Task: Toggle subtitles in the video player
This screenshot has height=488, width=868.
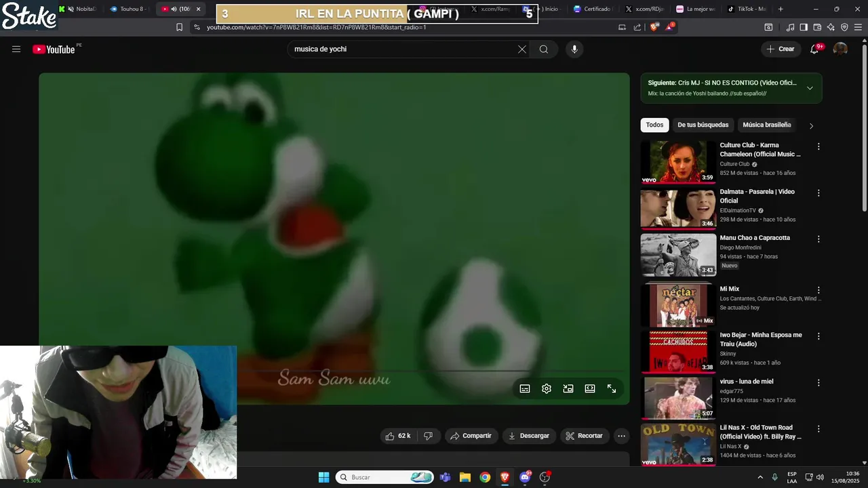Action: [525, 388]
